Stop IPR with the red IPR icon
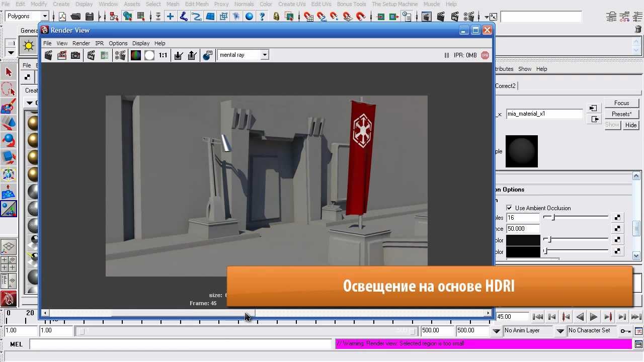 (485, 55)
